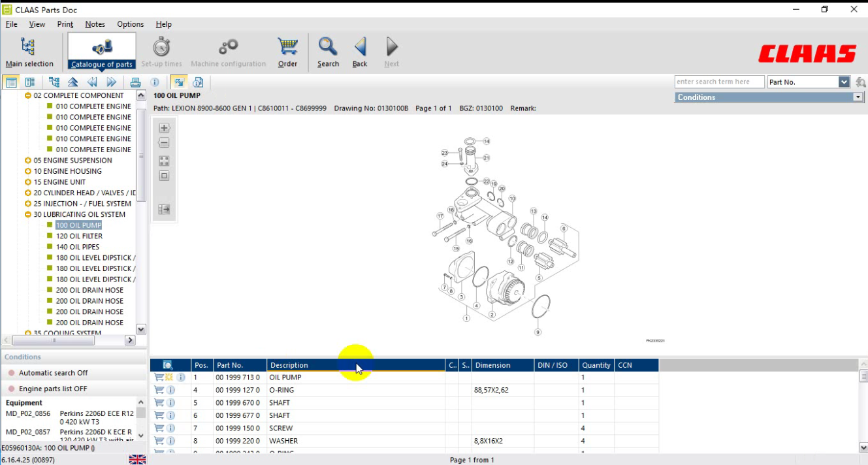The height and width of the screenshot is (465, 868).
Task: Click the double up-arrow level-up icon
Action: tap(73, 82)
